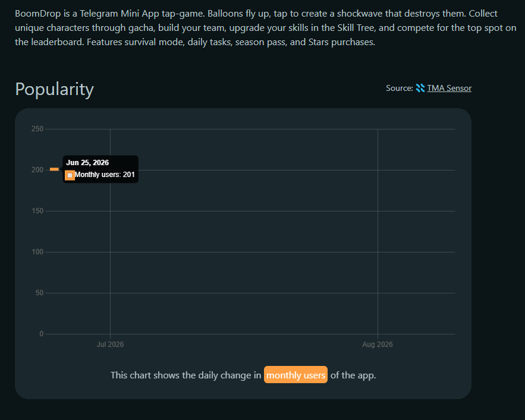Click the Popularity section heading
525x420 pixels.
54,89
